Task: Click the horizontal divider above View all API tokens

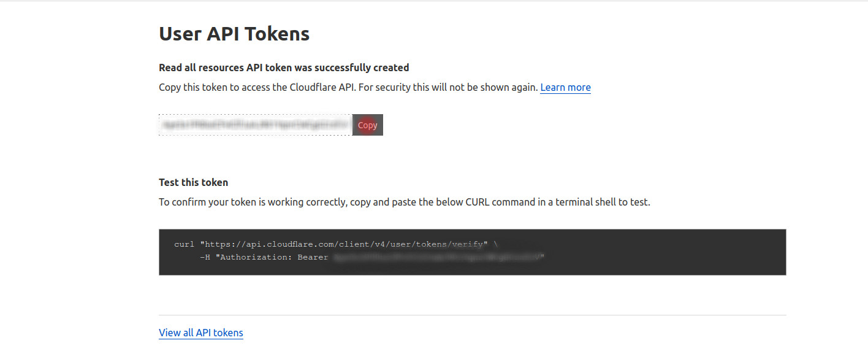Action: 472,315
